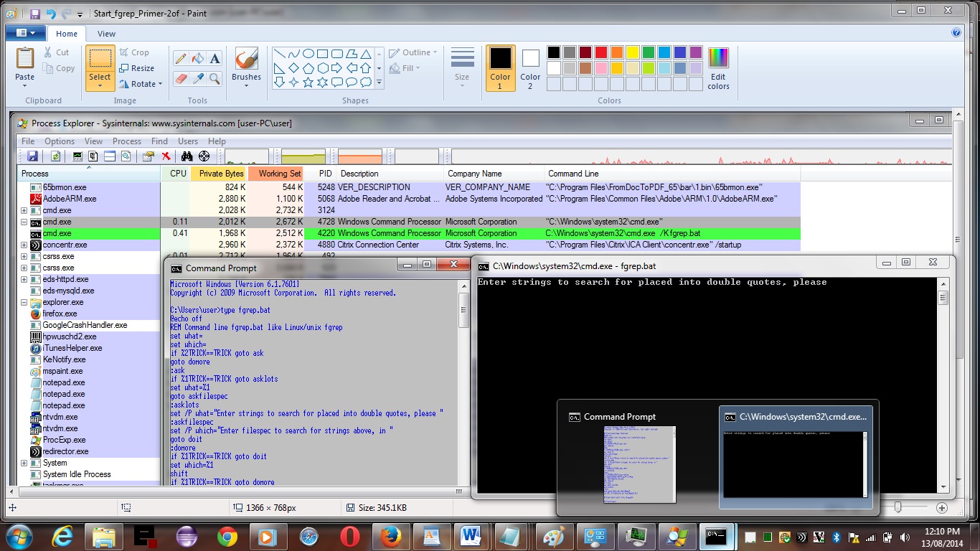This screenshot has width=980, height=551.
Task: Switch to the View tab
Action: [x=106, y=34]
